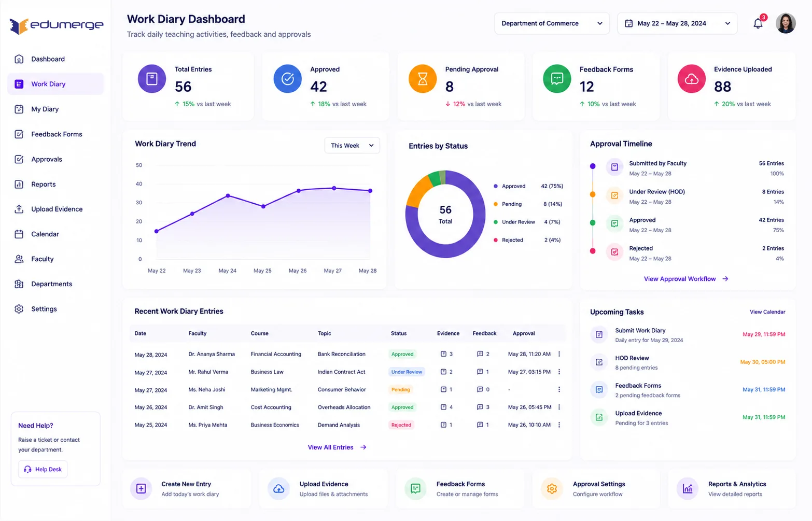Click the Help Desk button

click(x=43, y=469)
